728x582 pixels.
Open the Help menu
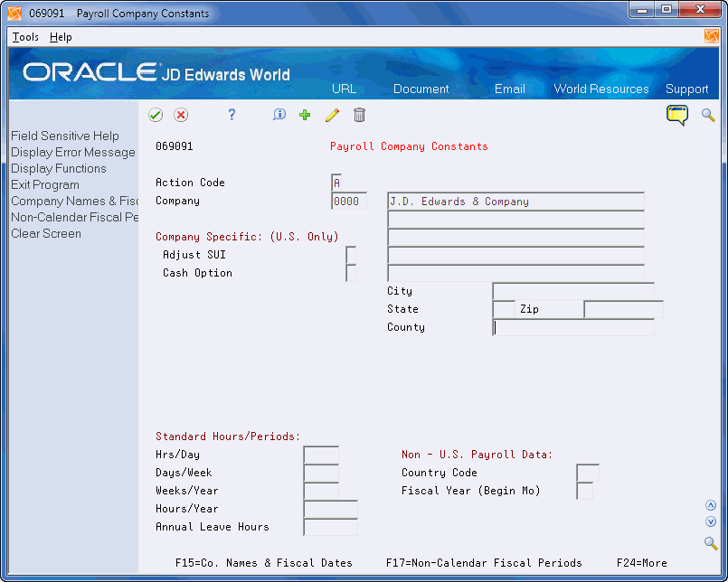point(61,37)
